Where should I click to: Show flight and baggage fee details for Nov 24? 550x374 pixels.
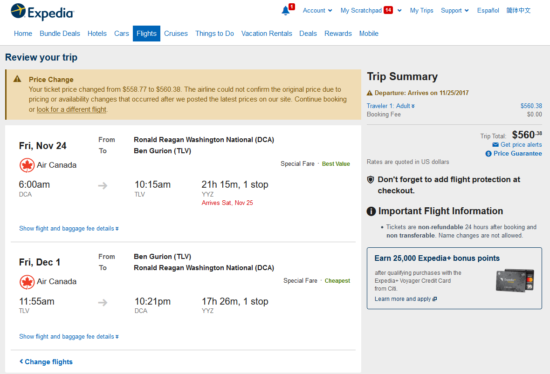tap(69, 228)
